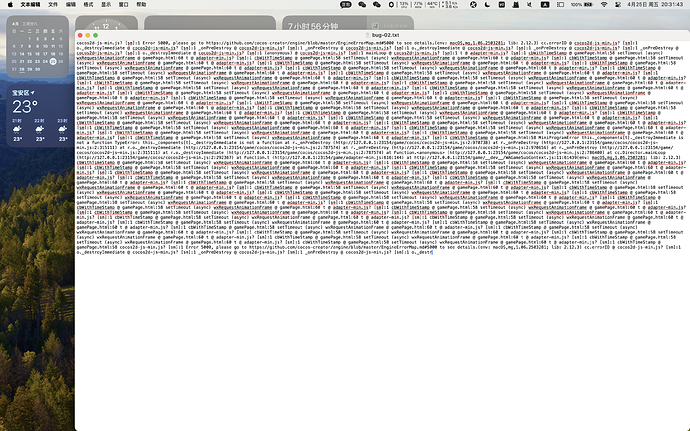Screen dimensions: 690x431
Task: Click the 4月 month header in calendar widget
Action: 15,24
